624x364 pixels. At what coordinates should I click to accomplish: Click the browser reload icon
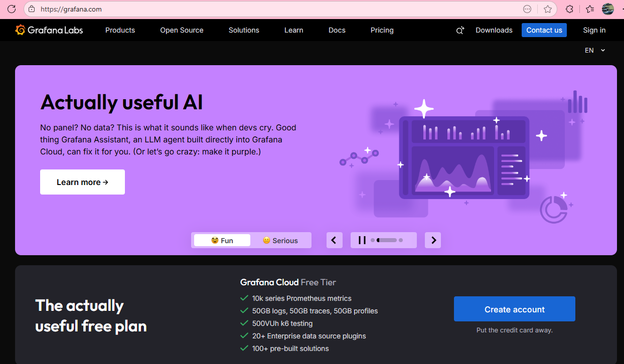point(11,9)
